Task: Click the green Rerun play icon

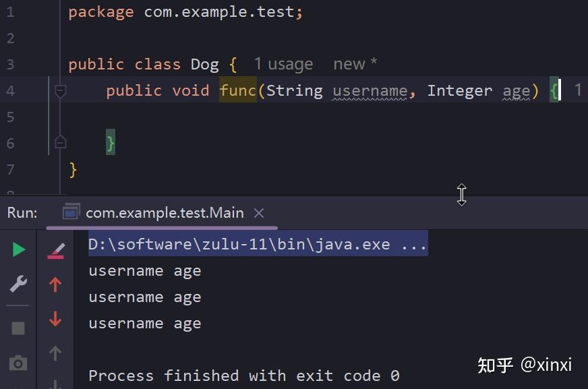Action: click(18, 250)
